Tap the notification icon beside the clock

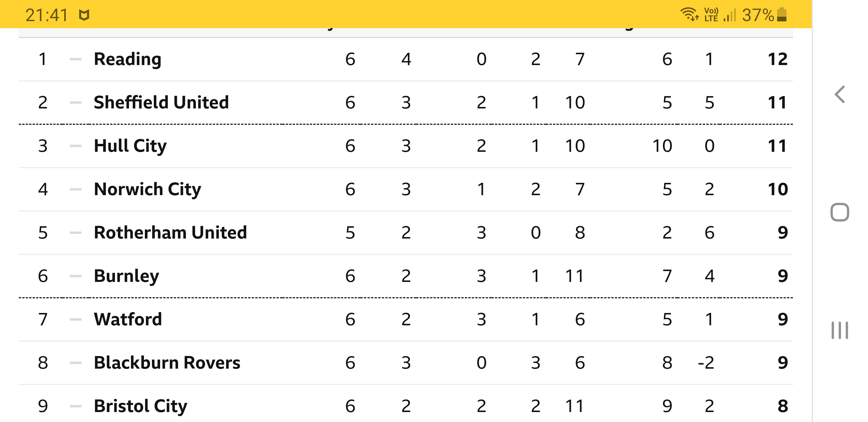pos(84,15)
